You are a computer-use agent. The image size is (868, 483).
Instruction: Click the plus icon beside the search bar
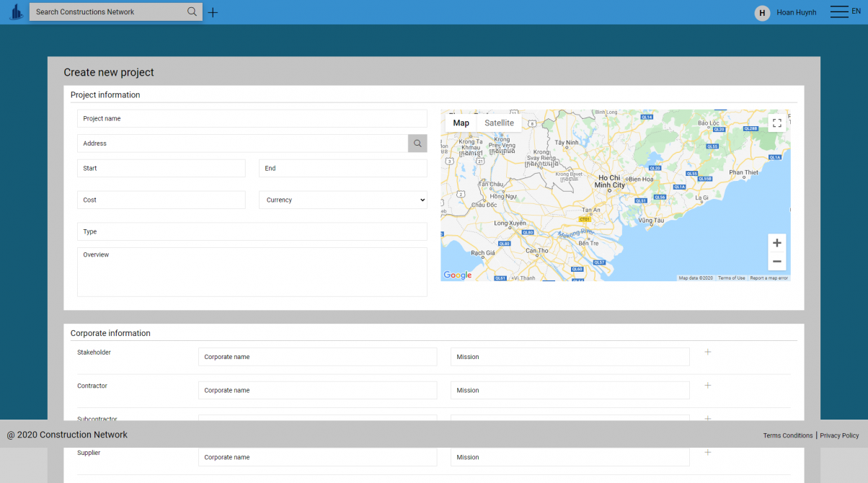pos(213,12)
